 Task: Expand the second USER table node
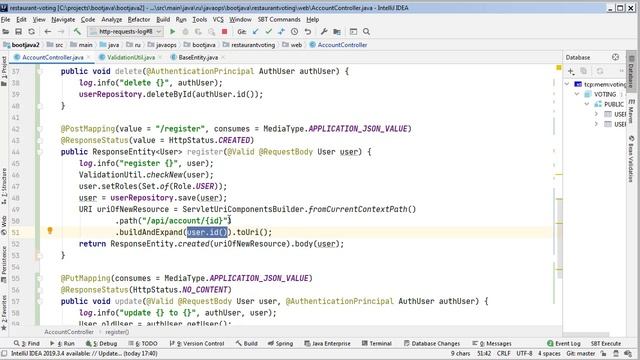[x=596, y=124]
